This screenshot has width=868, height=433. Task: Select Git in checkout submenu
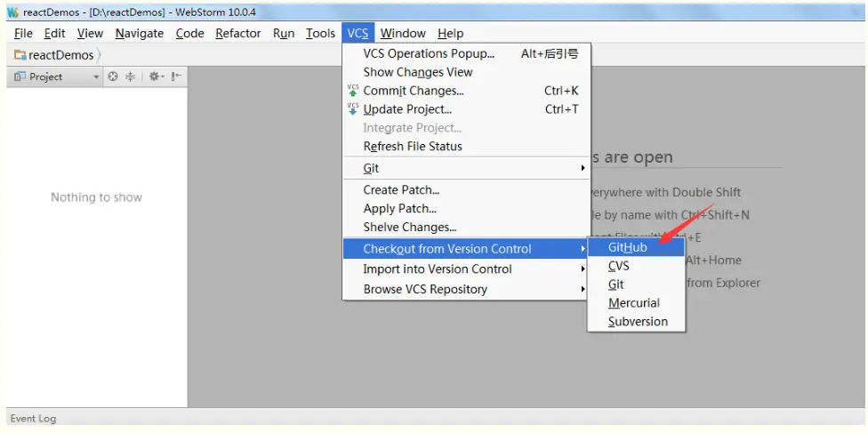click(636, 285)
